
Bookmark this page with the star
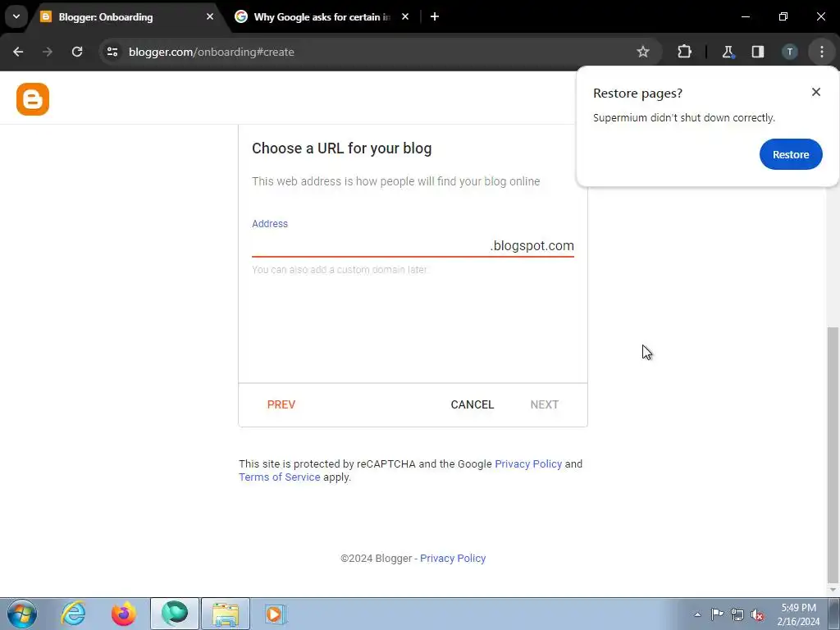pyautogui.click(x=643, y=52)
